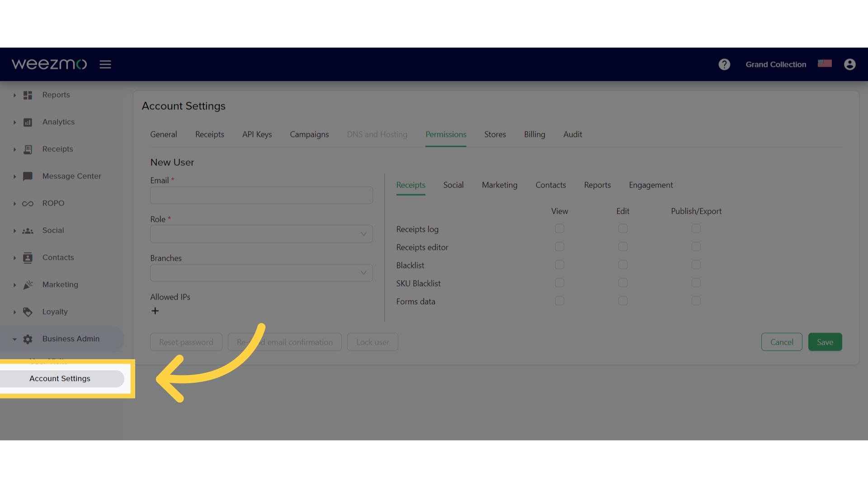
Task: Check Publish/Export permission for Receipts log
Action: coord(696,229)
